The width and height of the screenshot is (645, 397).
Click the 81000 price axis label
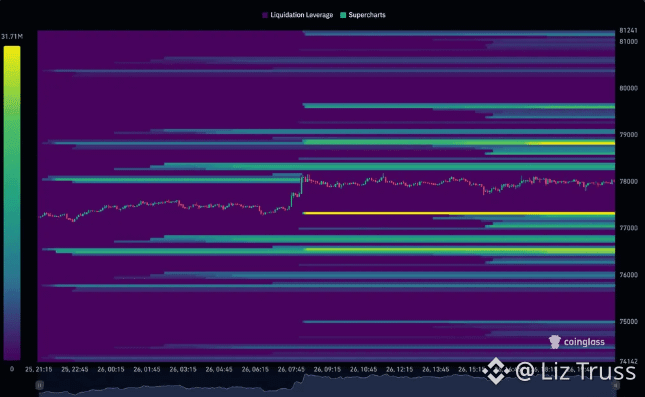pyautogui.click(x=628, y=42)
